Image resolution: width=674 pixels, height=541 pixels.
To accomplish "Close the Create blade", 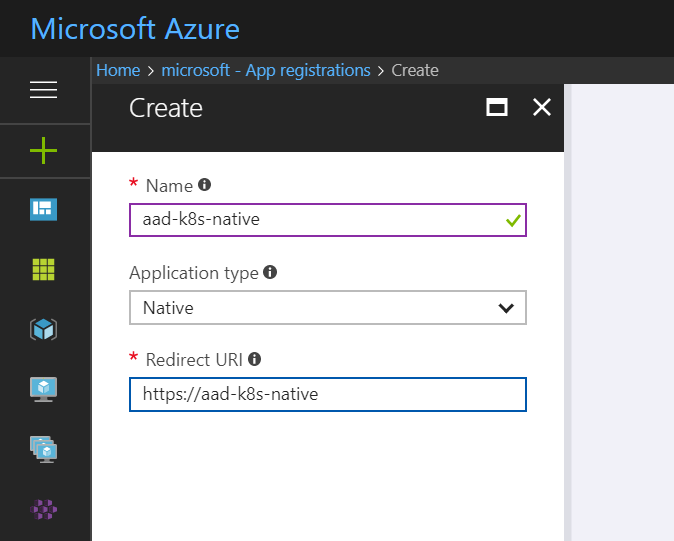I will point(542,108).
